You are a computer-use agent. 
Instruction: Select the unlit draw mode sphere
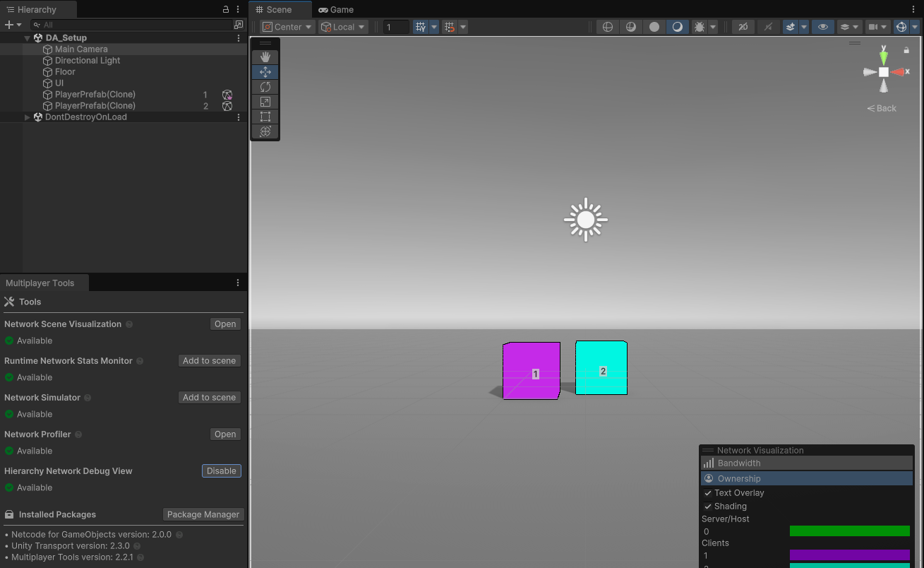pos(654,27)
